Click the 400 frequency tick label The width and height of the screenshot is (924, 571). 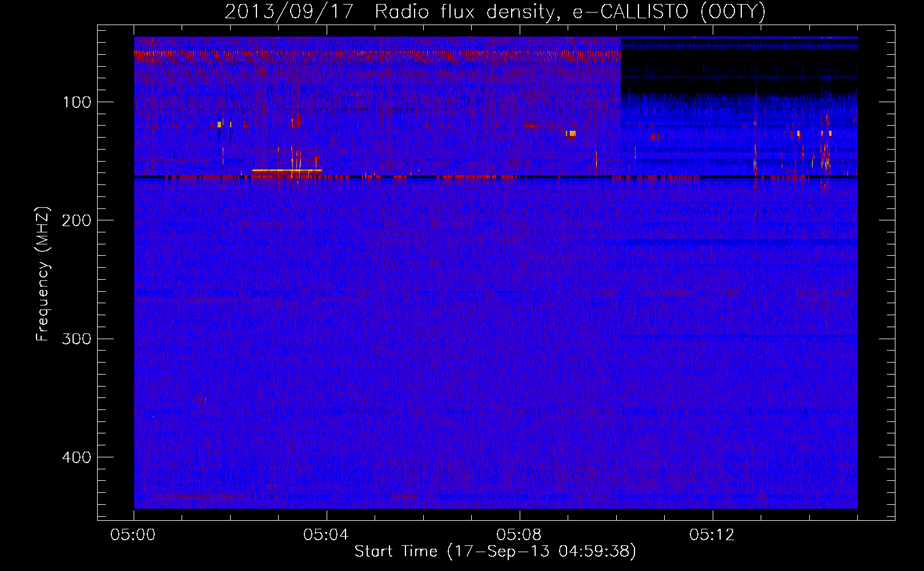coord(77,457)
